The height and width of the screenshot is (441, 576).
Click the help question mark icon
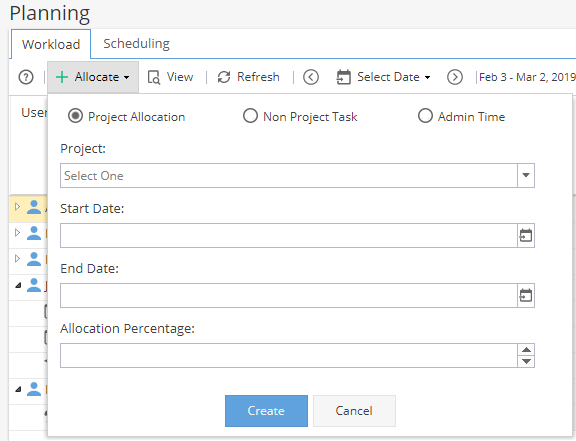point(26,77)
